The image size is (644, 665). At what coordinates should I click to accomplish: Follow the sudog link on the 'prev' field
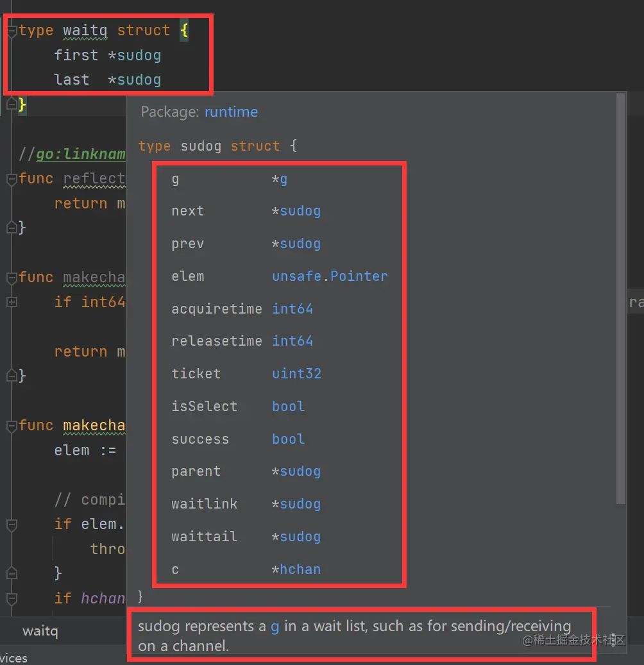pos(300,244)
